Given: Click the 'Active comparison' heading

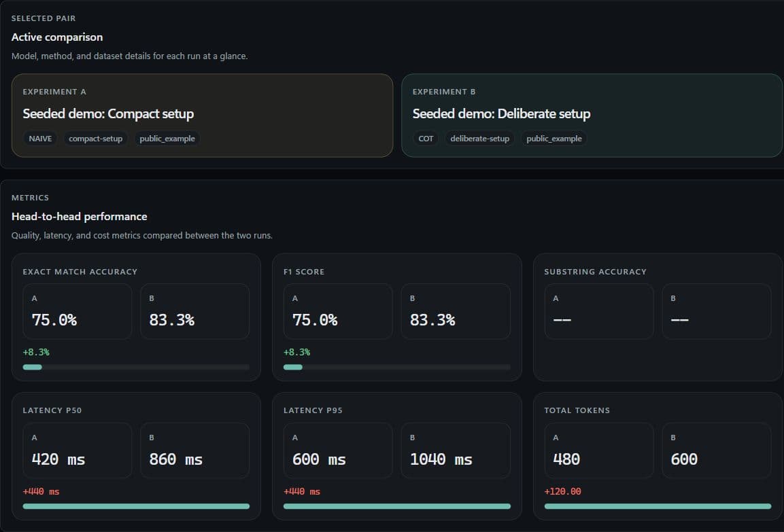Looking at the screenshot, I should (57, 37).
